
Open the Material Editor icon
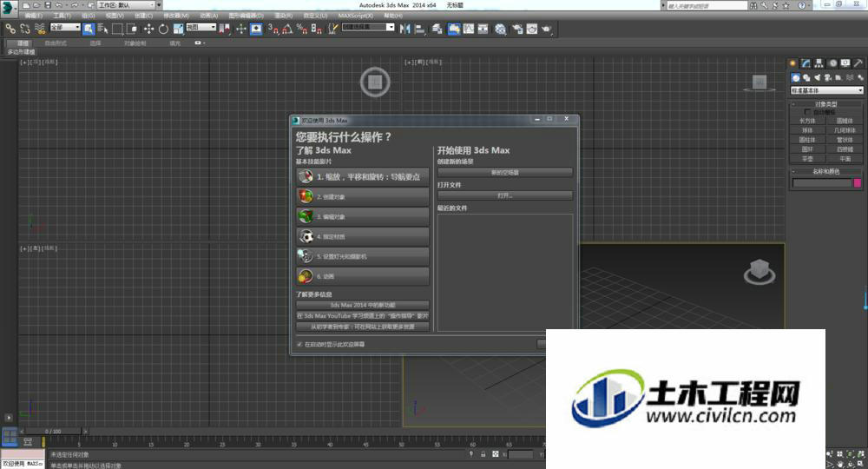501,29
